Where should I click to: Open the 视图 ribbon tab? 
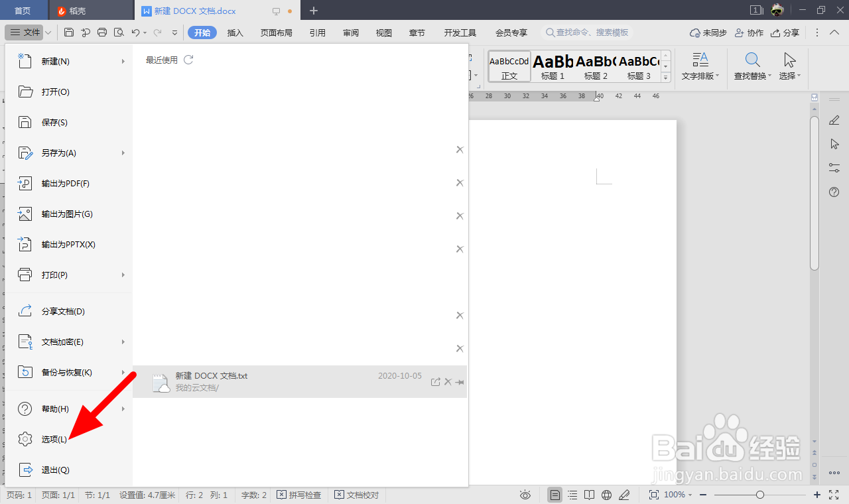(383, 32)
